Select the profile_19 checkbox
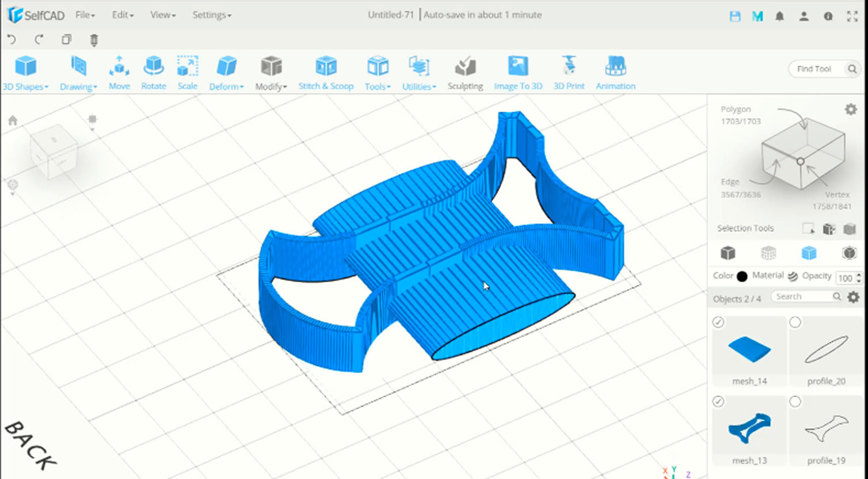The width and height of the screenshot is (868, 479). click(x=795, y=402)
